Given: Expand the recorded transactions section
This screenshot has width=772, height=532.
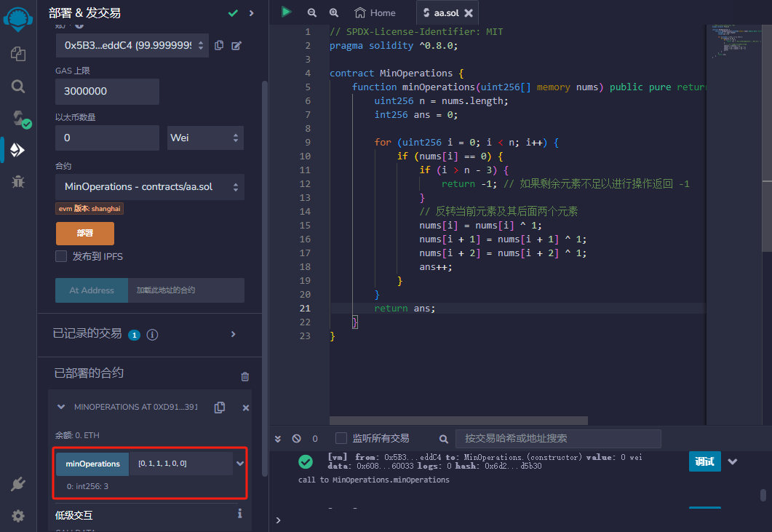Looking at the screenshot, I should [x=234, y=335].
